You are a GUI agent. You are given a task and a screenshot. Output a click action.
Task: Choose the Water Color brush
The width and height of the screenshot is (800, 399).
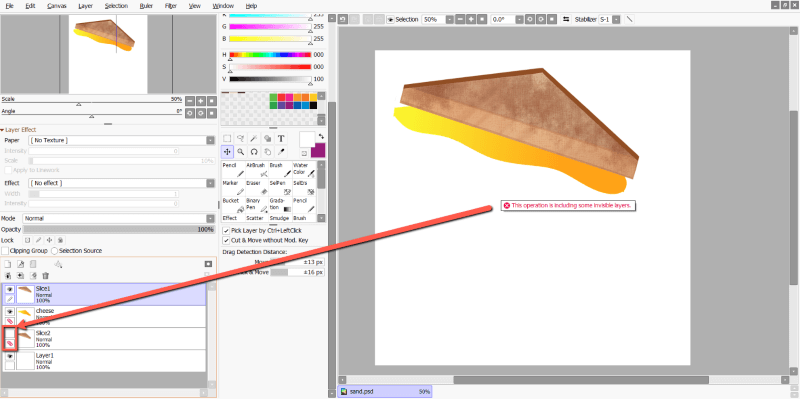tap(304, 169)
